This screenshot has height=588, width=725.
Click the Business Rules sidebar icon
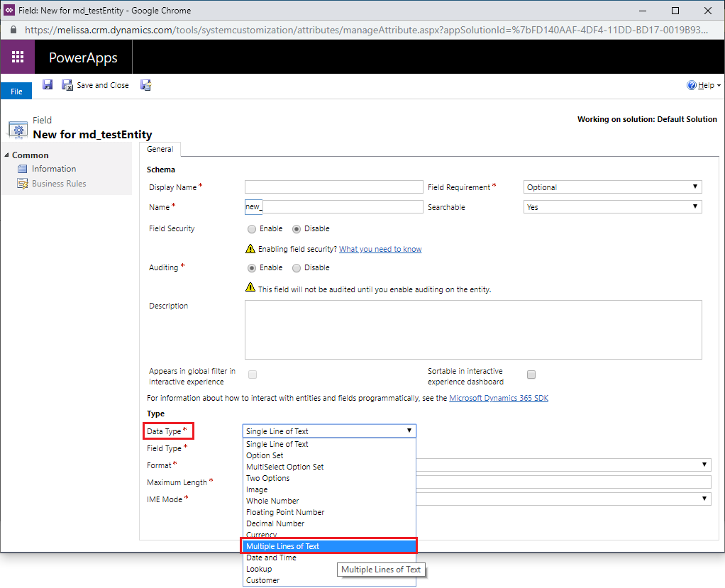click(23, 184)
